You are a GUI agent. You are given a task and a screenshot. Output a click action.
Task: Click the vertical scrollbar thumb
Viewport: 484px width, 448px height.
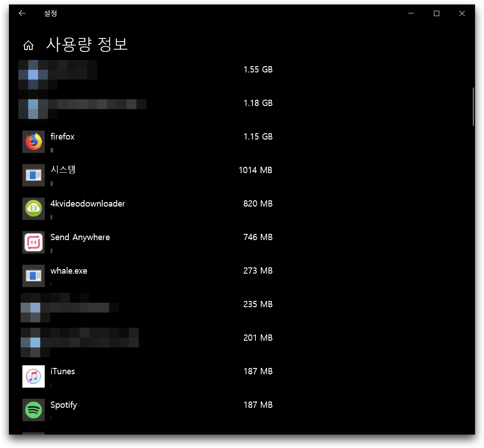[x=473, y=106]
